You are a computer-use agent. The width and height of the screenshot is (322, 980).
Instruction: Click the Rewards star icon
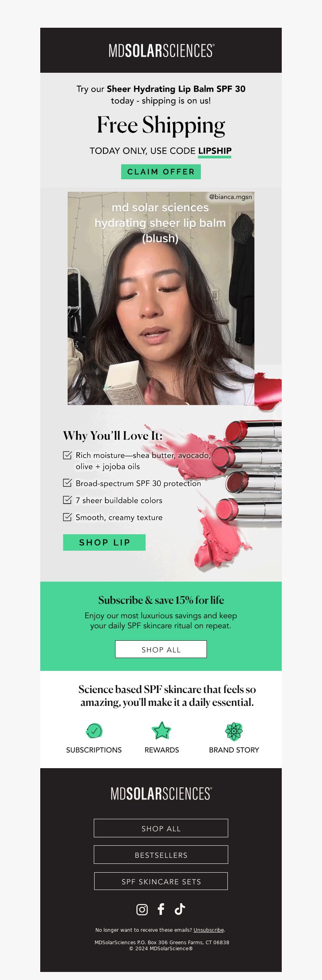[x=161, y=731]
